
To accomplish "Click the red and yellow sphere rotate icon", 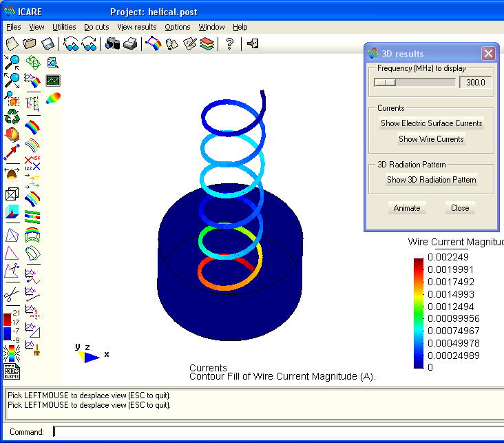I will (x=12, y=134).
